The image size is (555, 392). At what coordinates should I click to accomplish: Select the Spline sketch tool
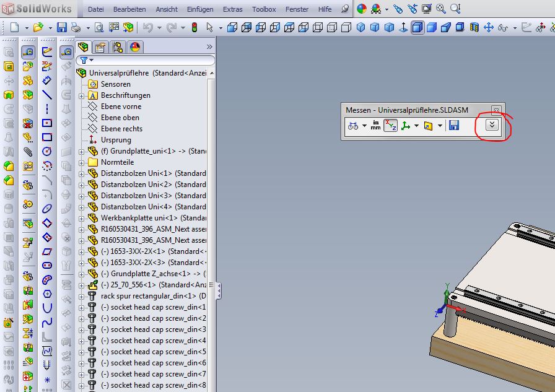click(46, 322)
